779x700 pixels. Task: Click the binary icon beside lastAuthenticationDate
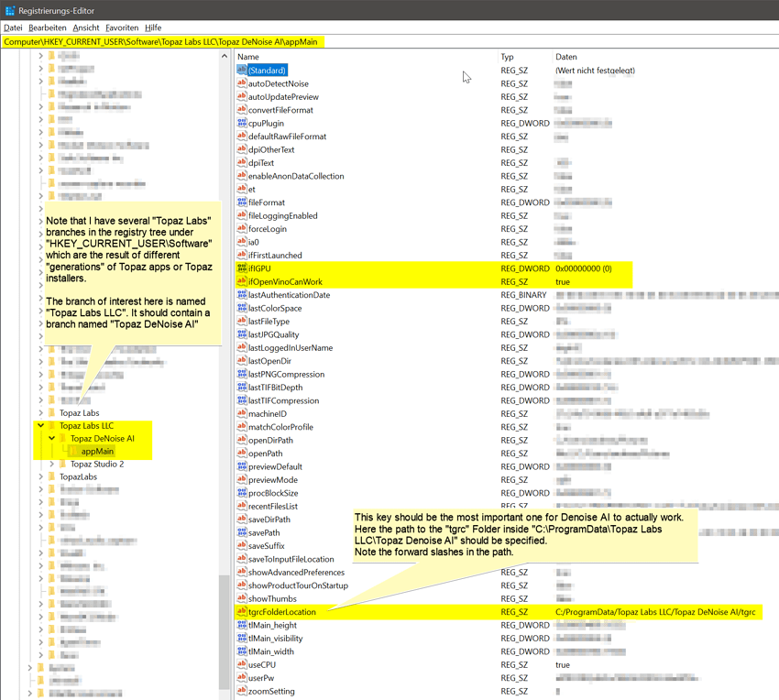click(242, 295)
